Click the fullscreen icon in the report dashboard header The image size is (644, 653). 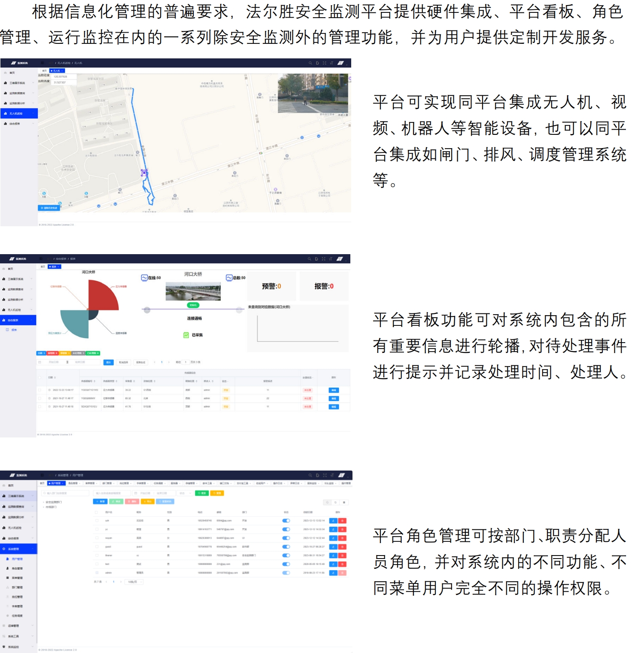click(x=323, y=259)
